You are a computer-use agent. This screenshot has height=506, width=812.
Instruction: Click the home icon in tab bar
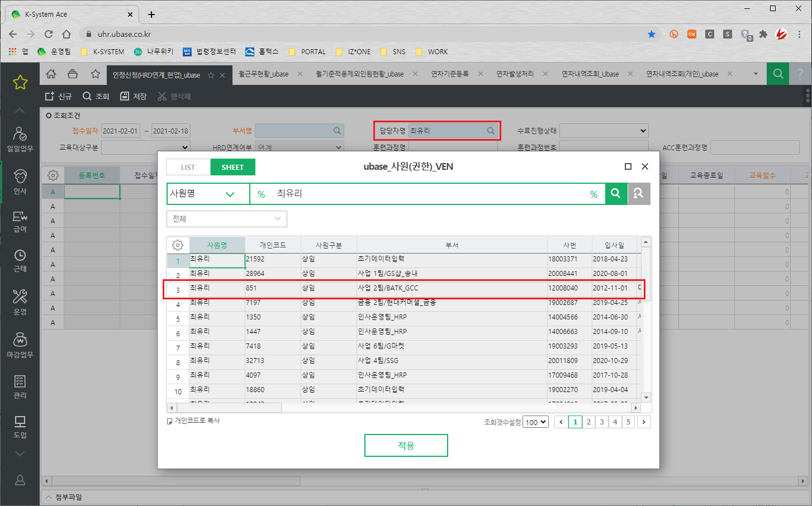click(51, 74)
